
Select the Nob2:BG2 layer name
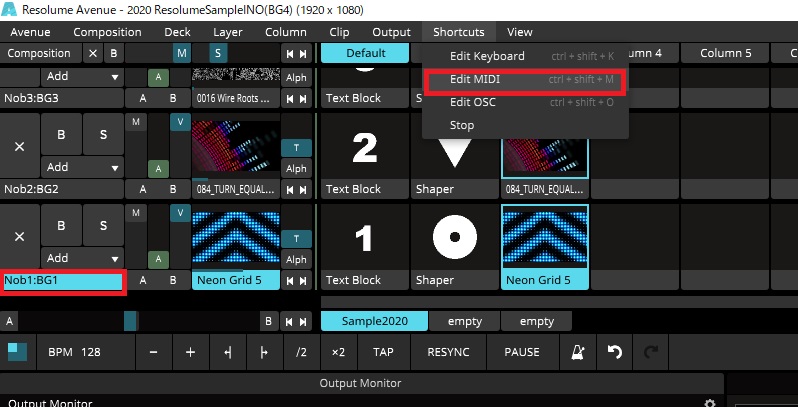(x=62, y=190)
